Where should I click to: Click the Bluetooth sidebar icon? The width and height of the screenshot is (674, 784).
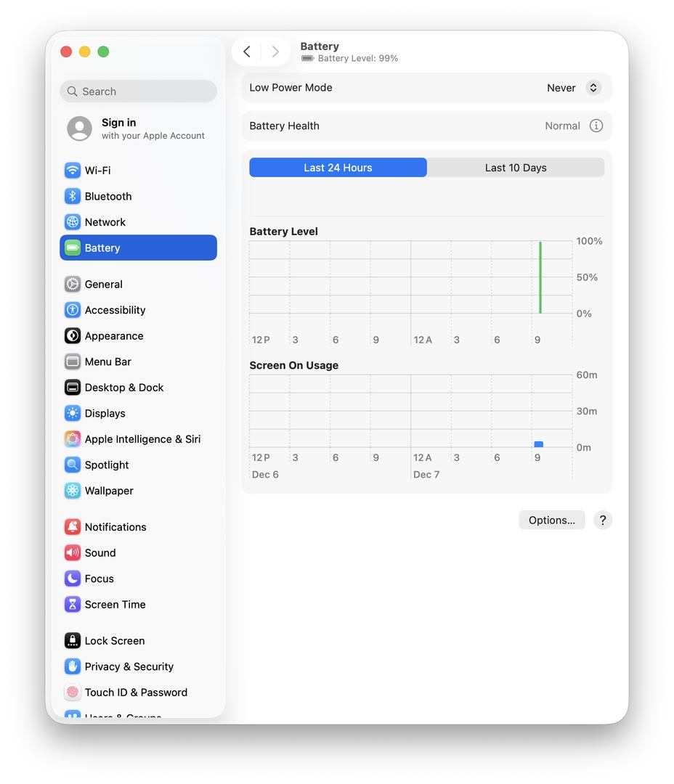click(x=73, y=196)
